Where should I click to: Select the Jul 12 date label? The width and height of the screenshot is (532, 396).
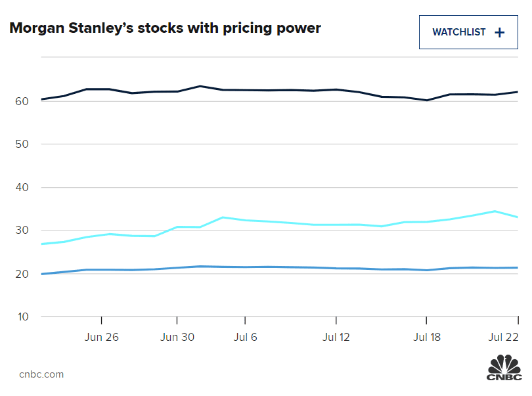(336, 338)
